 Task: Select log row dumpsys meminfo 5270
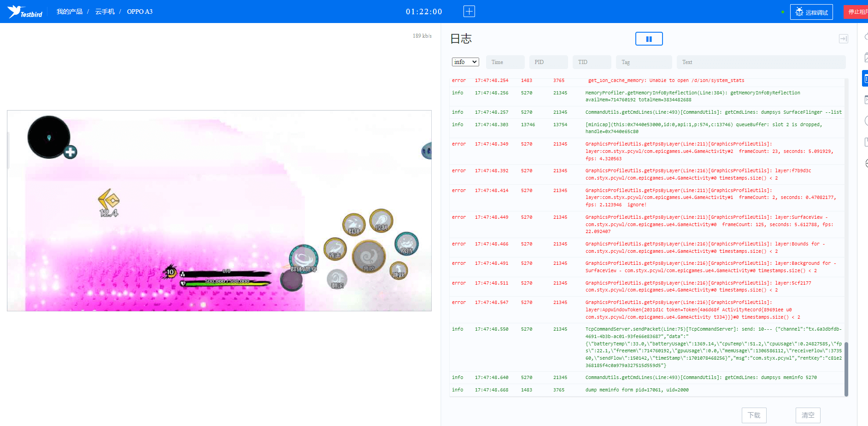[x=647, y=378]
